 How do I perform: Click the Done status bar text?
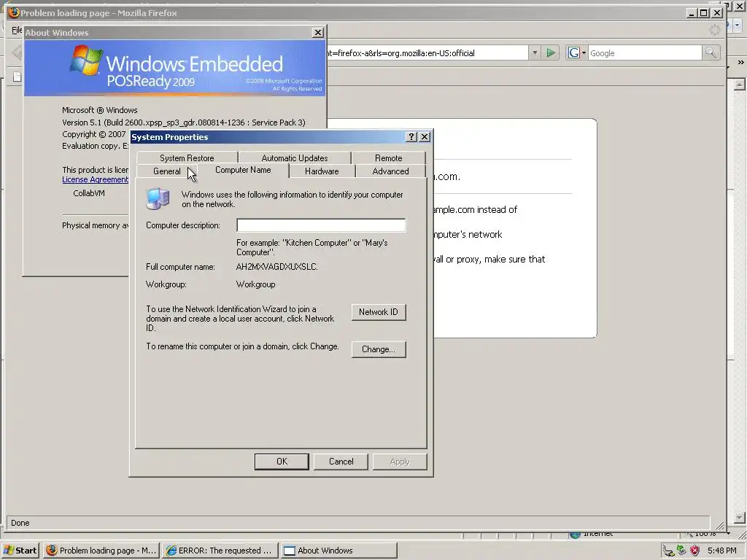coord(20,523)
